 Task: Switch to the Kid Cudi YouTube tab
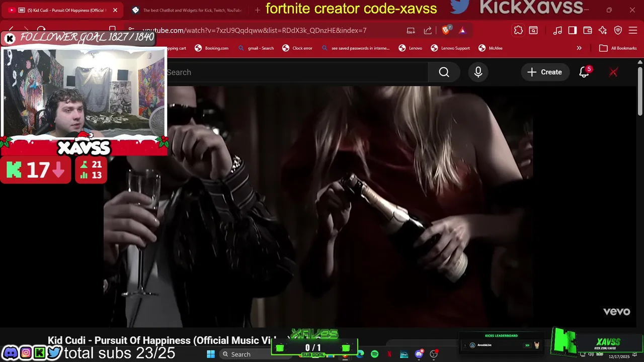(x=63, y=10)
